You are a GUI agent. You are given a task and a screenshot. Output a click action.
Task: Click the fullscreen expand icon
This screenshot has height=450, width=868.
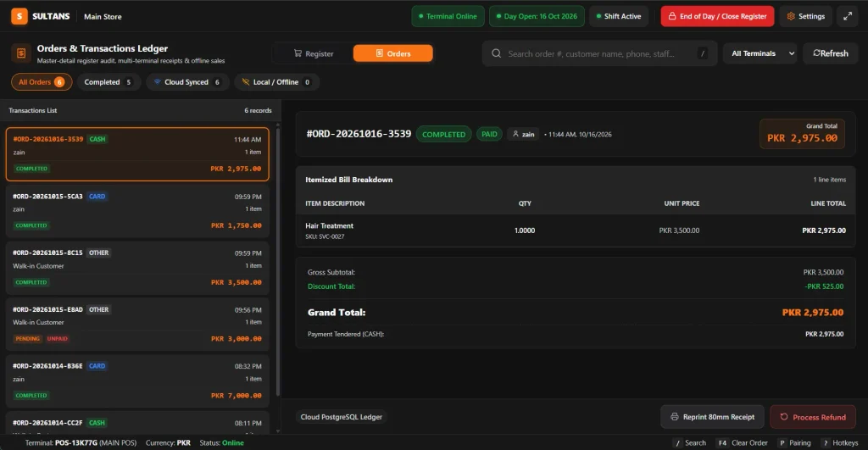[848, 16]
